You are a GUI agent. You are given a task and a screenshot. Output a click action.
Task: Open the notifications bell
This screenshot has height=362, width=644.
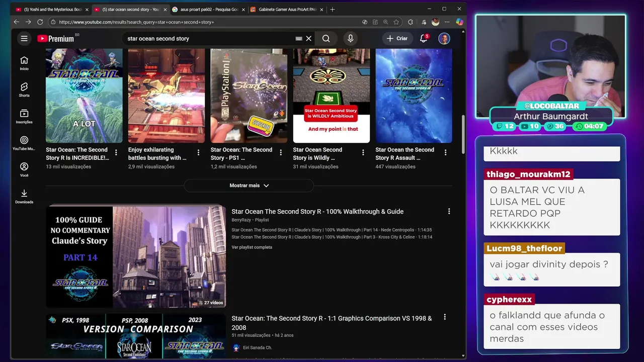[x=424, y=38]
